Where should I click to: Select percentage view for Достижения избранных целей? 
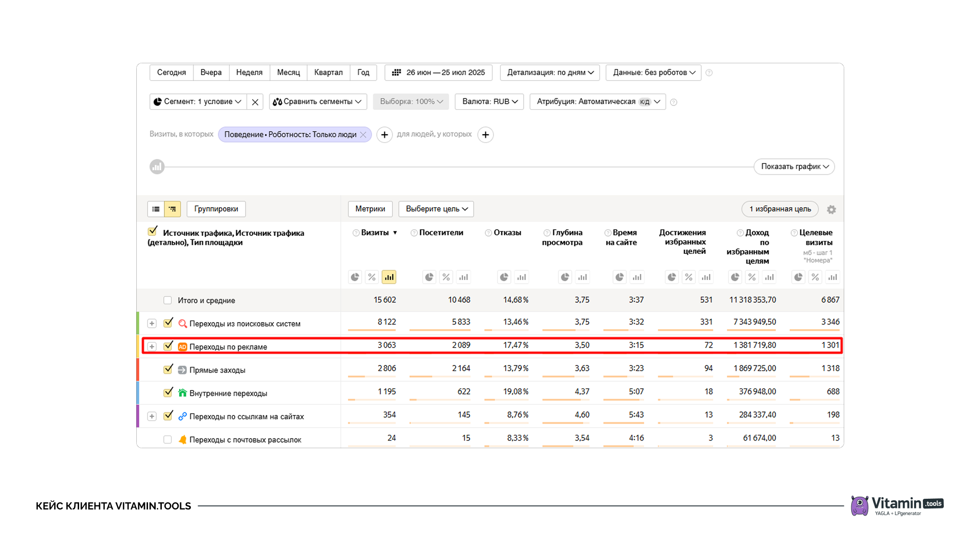tap(689, 277)
